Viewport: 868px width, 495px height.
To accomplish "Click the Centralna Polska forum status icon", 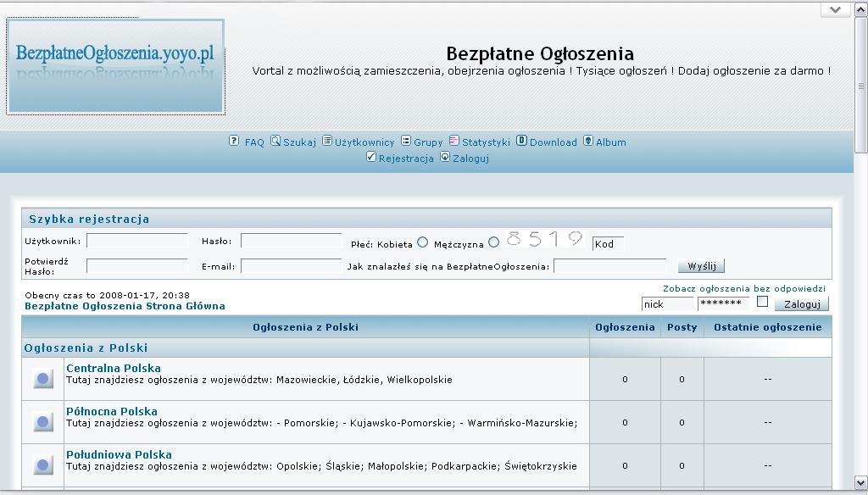I will (43, 379).
